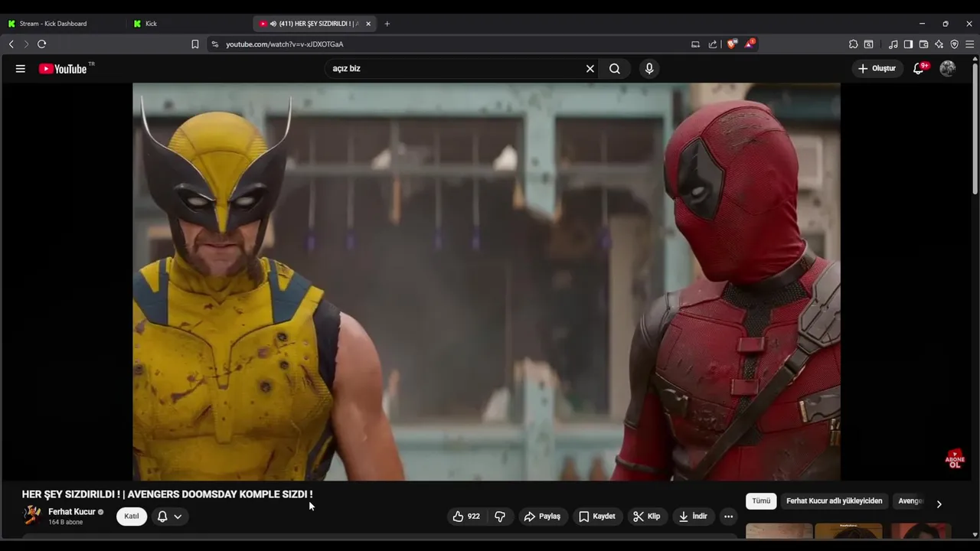Click the picture-in-picture address bar icon
Image resolution: width=980 pixels, height=551 pixels.
(695, 44)
